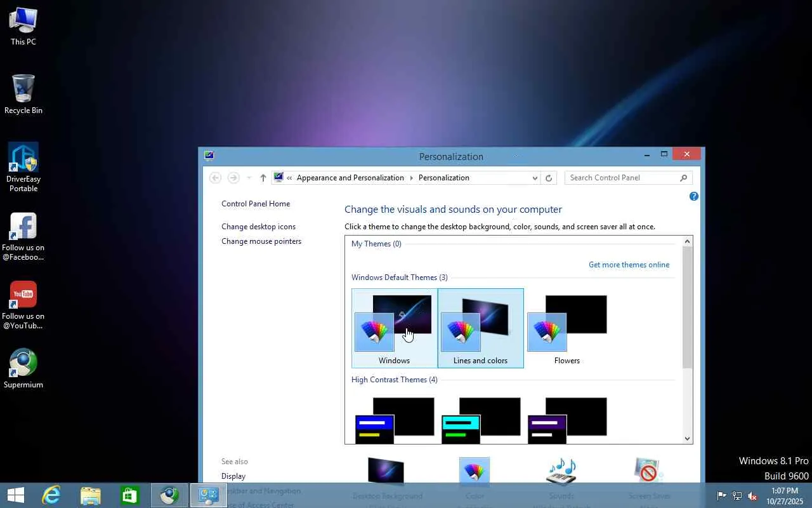
Task: Follow the Get more themes online link
Action: (629, 265)
